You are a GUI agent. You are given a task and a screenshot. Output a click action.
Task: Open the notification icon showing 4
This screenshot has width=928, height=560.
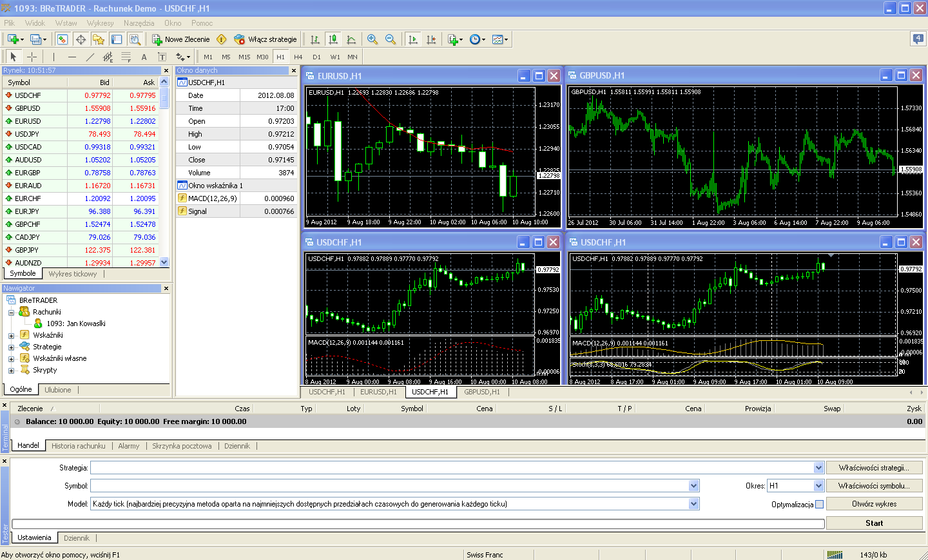[x=918, y=39]
